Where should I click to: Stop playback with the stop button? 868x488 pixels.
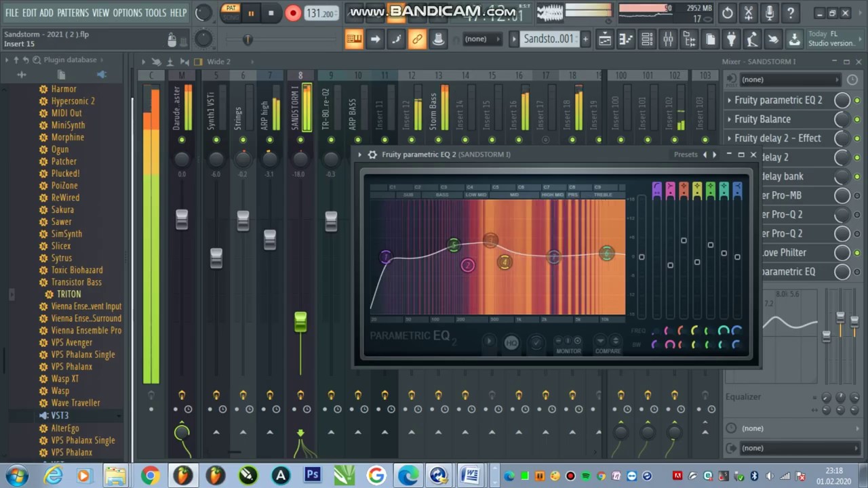[271, 13]
